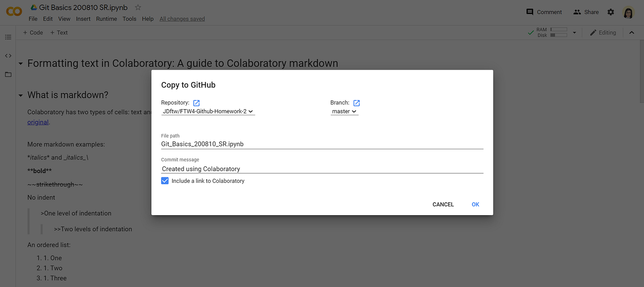644x287 pixels.
Task: Click the Google Drive icon beside notebook title
Action: (x=34, y=7)
